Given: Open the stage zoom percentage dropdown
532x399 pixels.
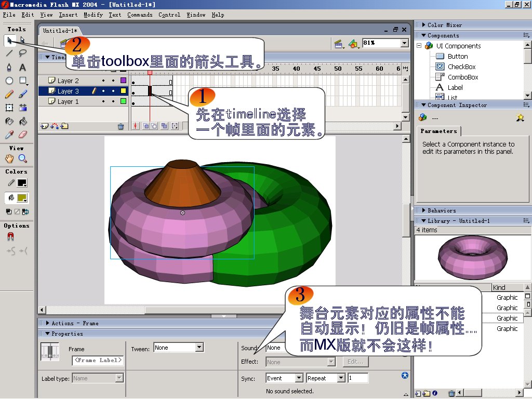Looking at the screenshot, I should click(x=404, y=43).
